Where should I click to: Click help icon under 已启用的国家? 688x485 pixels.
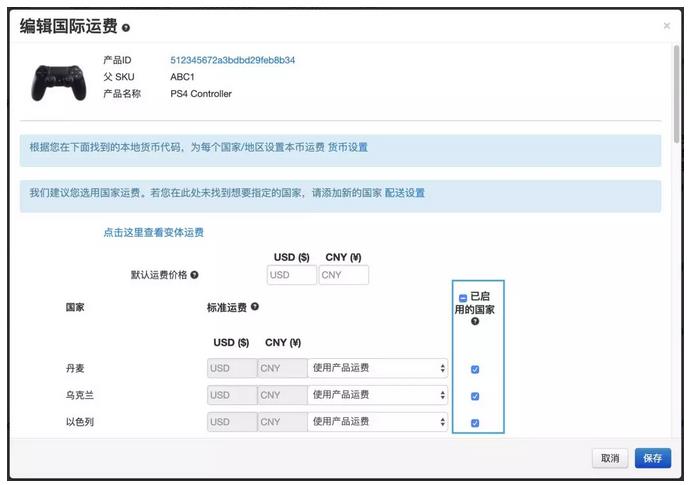(475, 321)
